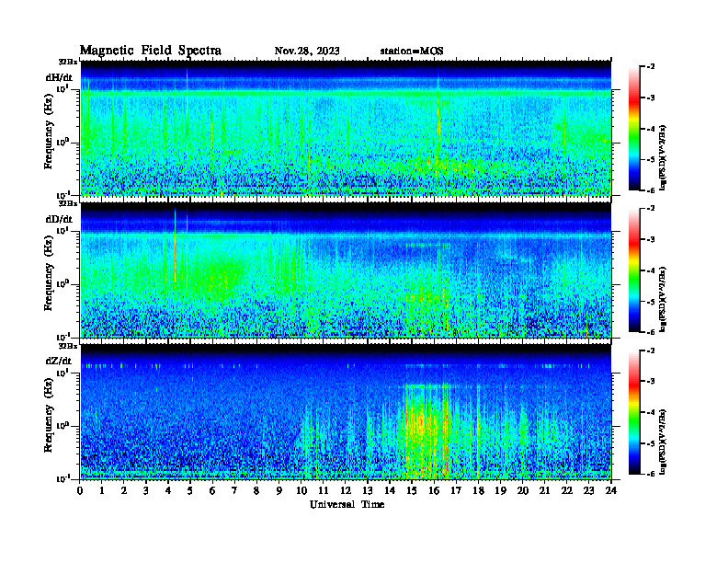Screen dimensions: 728x563
Task: Click hour 8 on the Universal Time axis
Action: click(256, 491)
